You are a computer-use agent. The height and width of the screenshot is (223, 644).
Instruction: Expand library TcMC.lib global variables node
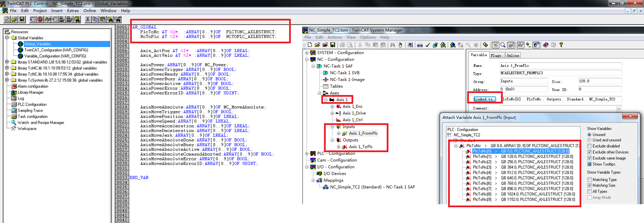point(7,68)
